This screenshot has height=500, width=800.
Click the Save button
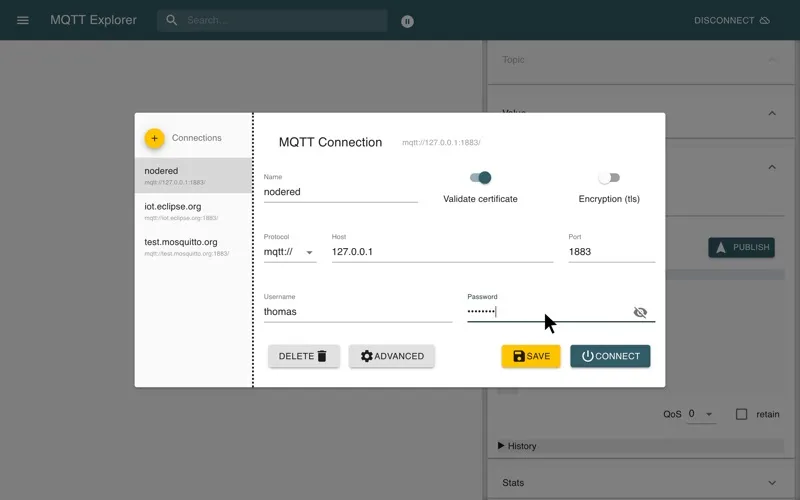coord(531,356)
